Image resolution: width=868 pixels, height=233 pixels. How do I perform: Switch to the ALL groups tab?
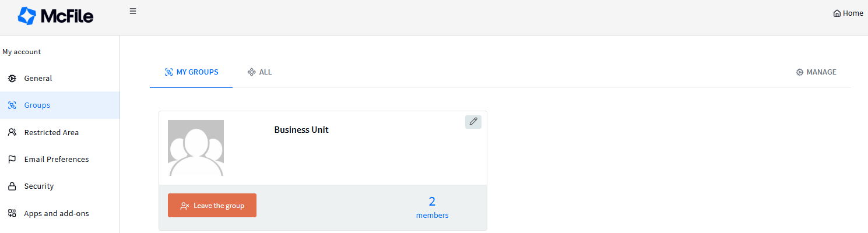tap(259, 72)
